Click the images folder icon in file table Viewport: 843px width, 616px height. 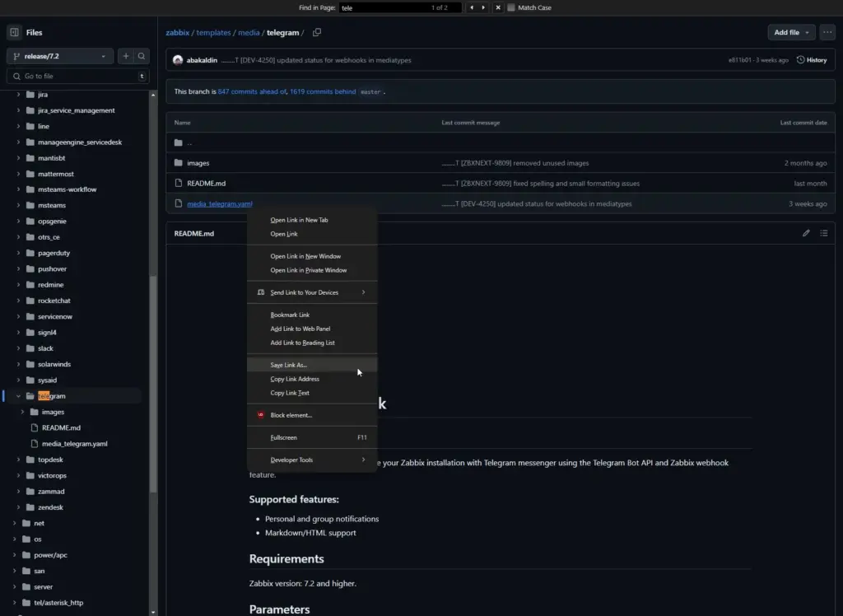(x=179, y=163)
